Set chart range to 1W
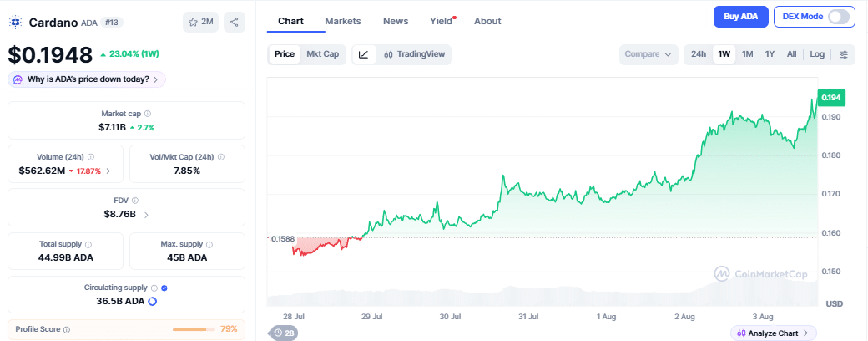The width and height of the screenshot is (868, 341). (724, 54)
